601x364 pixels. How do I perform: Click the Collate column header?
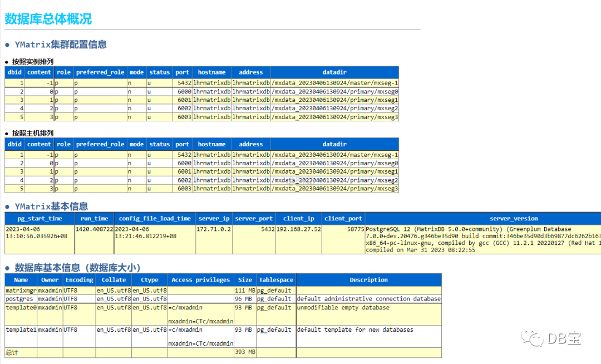[x=114, y=280]
